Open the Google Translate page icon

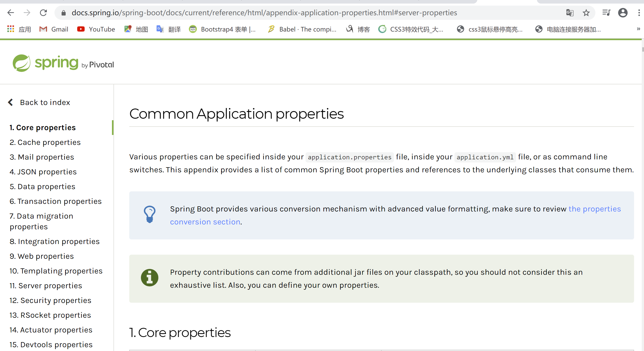coord(570,13)
